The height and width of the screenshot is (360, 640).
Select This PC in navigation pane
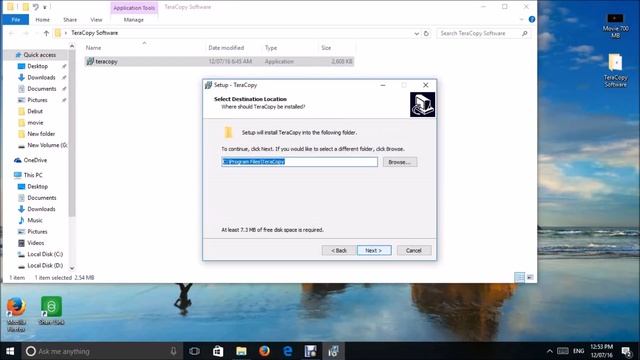(x=33, y=175)
